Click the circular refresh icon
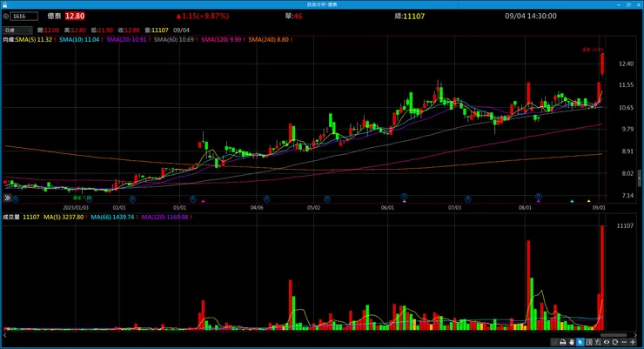644x349 pixels. (614, 342)
